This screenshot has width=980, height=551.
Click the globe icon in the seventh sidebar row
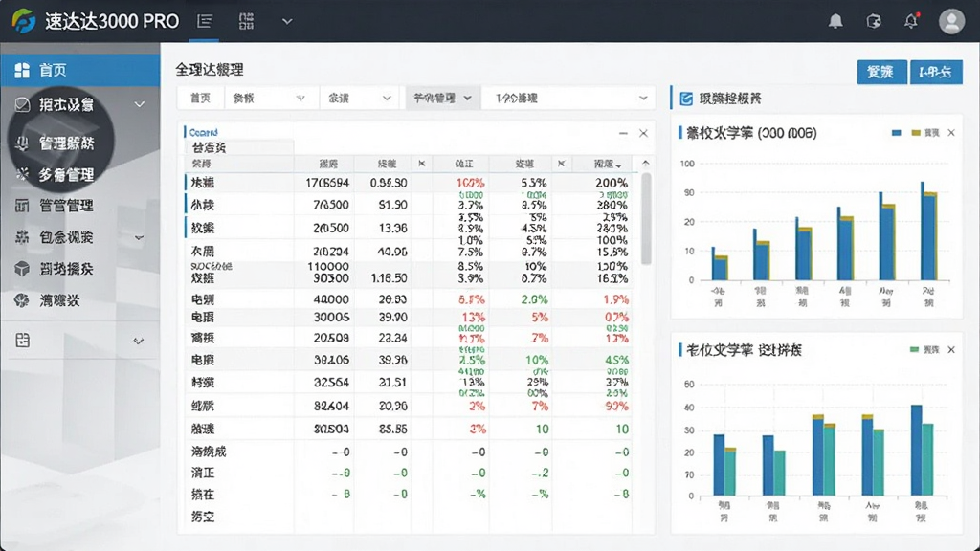pos(22,300)
